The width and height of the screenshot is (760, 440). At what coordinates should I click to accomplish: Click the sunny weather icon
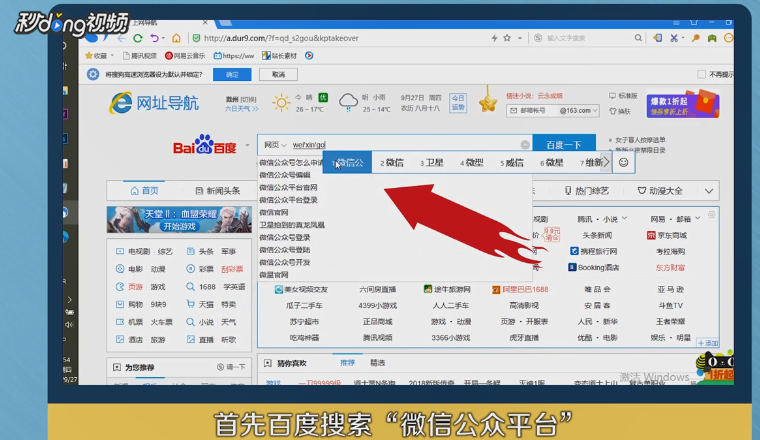coord(281,103)
